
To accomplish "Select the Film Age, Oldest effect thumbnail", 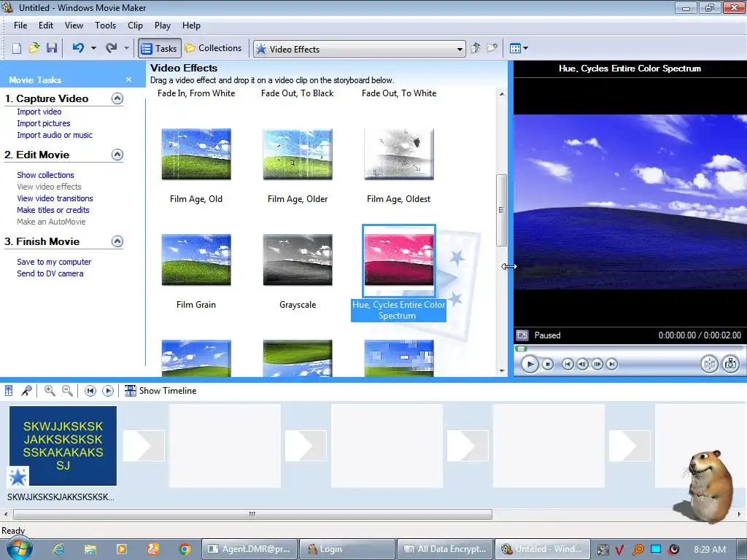I will (x=399, y=155).
